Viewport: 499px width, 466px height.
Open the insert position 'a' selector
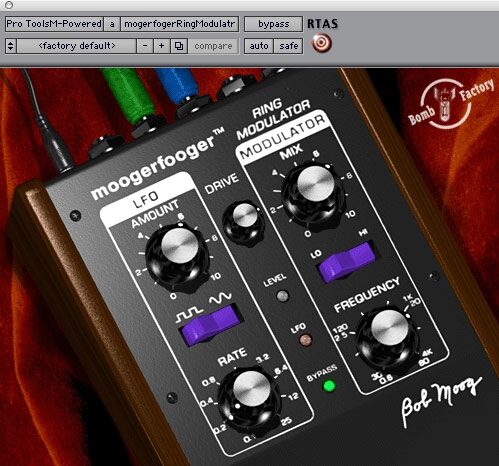(x=112, y=24)
